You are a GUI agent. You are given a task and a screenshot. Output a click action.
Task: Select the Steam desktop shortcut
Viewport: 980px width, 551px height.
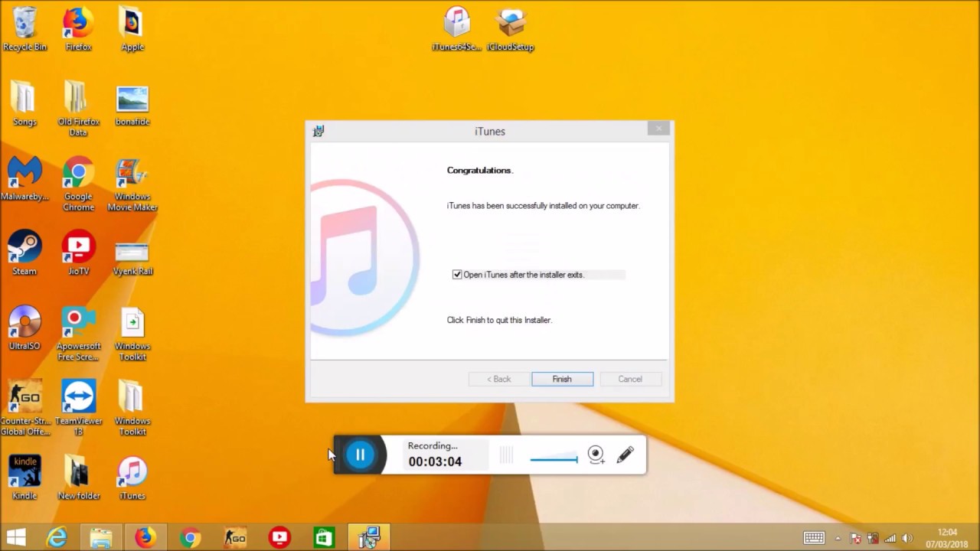point(24,253)
